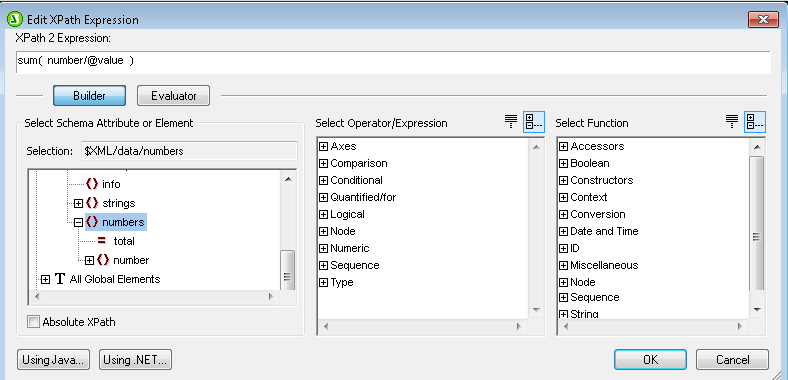Click the strings element braces icon

coord(92,203)
